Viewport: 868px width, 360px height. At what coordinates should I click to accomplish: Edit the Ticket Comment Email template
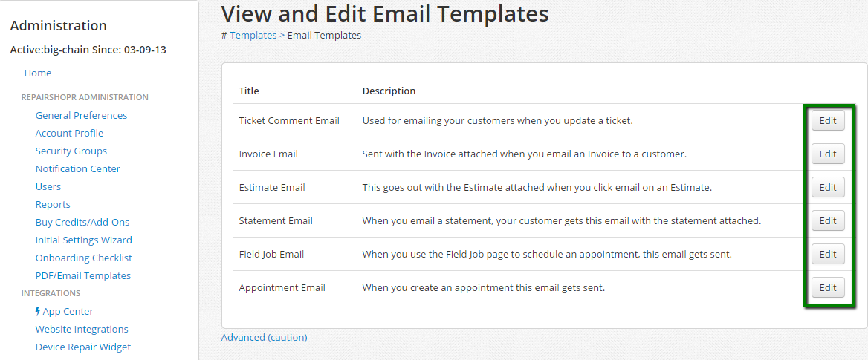(x=827, y=121)
